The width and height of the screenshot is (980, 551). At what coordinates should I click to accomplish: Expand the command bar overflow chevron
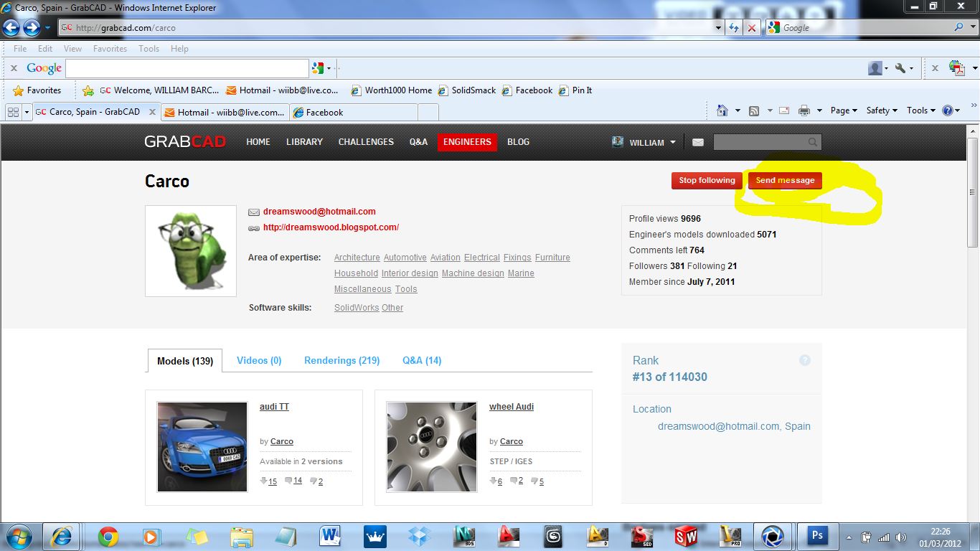point(974,105)
